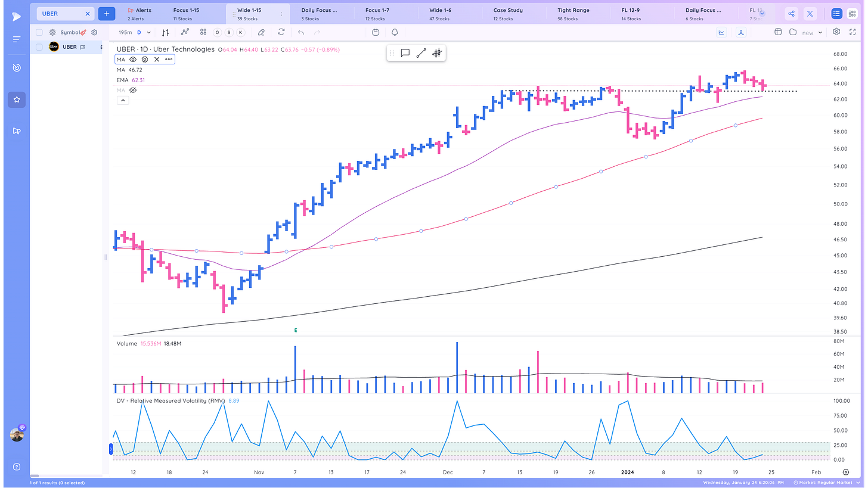Click the refresh chart icon
Viewport: 868px width, 488px height.
pyautogui.click(x=281, y=32)
